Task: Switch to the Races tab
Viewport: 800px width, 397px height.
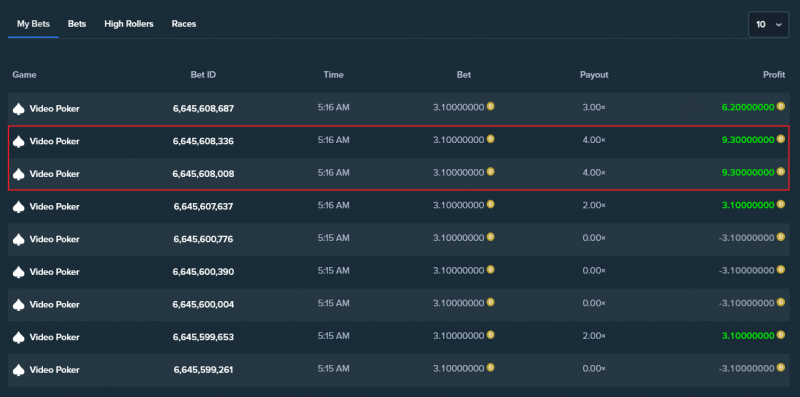Action: (x=184, y=24)
